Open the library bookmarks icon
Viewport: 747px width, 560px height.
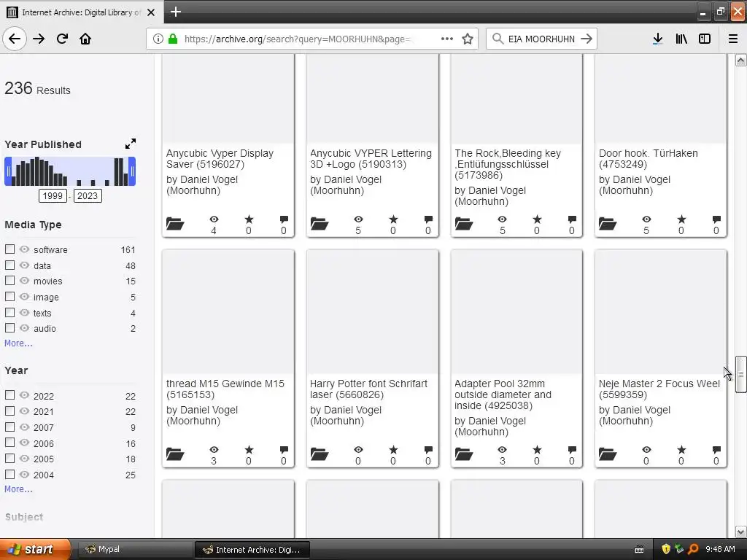pyautogui.click(x=681, y=39)
